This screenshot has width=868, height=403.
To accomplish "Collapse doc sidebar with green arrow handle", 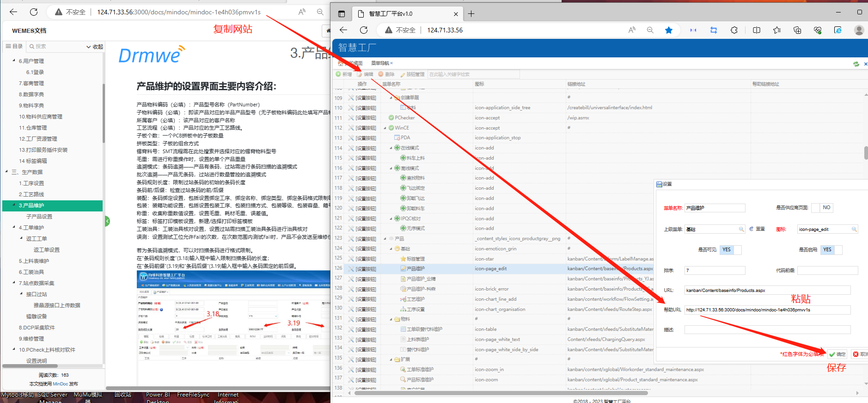I will point(107,221).
